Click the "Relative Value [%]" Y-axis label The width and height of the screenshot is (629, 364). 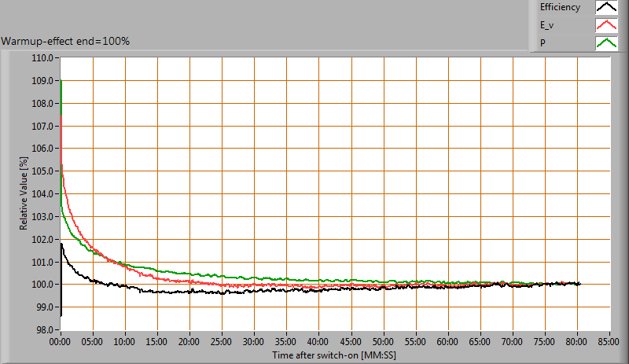24,193
